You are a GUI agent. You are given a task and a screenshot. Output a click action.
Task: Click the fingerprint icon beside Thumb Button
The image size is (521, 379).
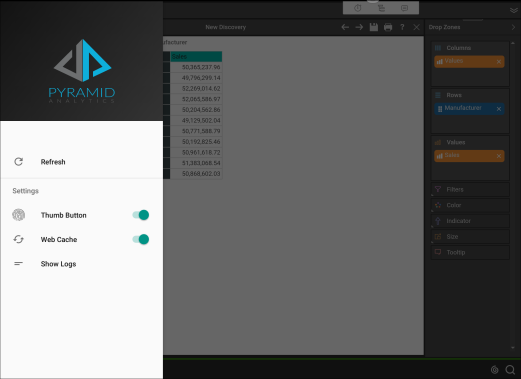(19, 215)
